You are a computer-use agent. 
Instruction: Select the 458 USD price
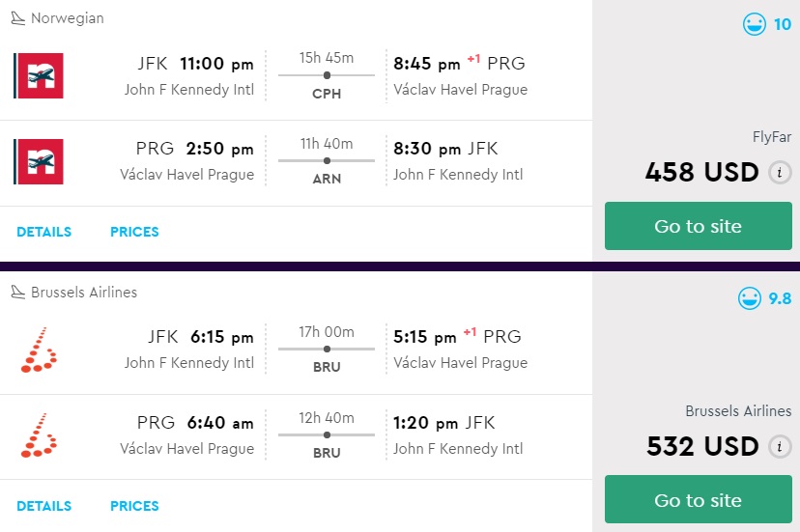tap(701, 173)
